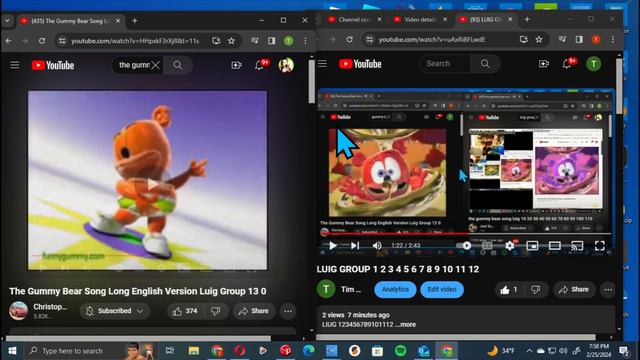Open the Christop... channel avatar
The width and height of the screenshot is (640, 360).
click(19, 311)
